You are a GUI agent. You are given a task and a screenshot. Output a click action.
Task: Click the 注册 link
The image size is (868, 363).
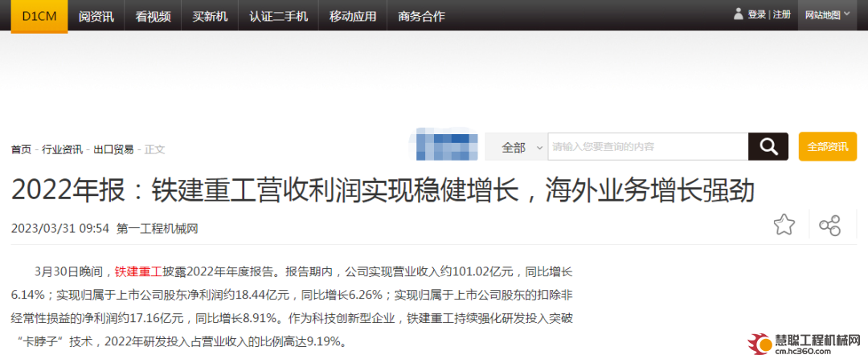(782, 15)
